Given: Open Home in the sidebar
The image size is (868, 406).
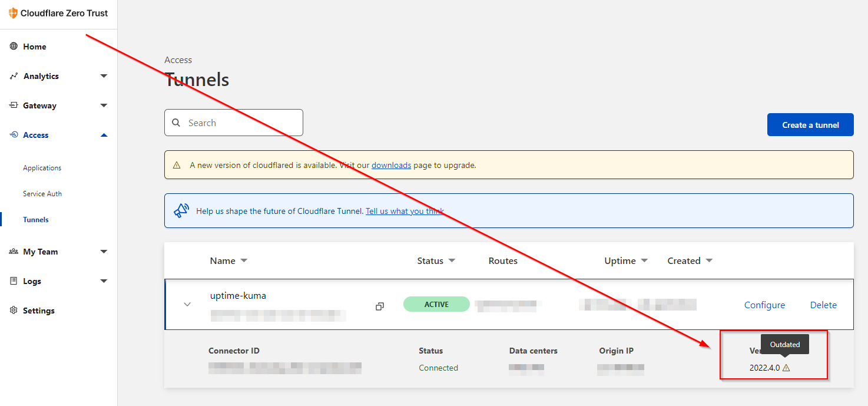Looking at the screenshot, I should [x=35, y=47].
